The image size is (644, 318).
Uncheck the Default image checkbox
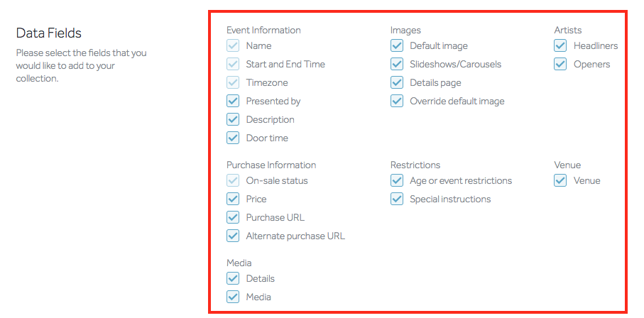pos(397,45)
